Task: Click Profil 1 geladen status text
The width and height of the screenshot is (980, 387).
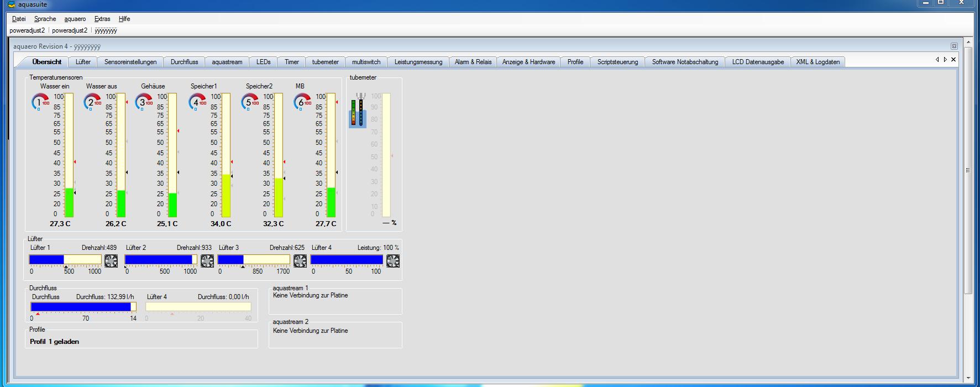Action: 54,342
